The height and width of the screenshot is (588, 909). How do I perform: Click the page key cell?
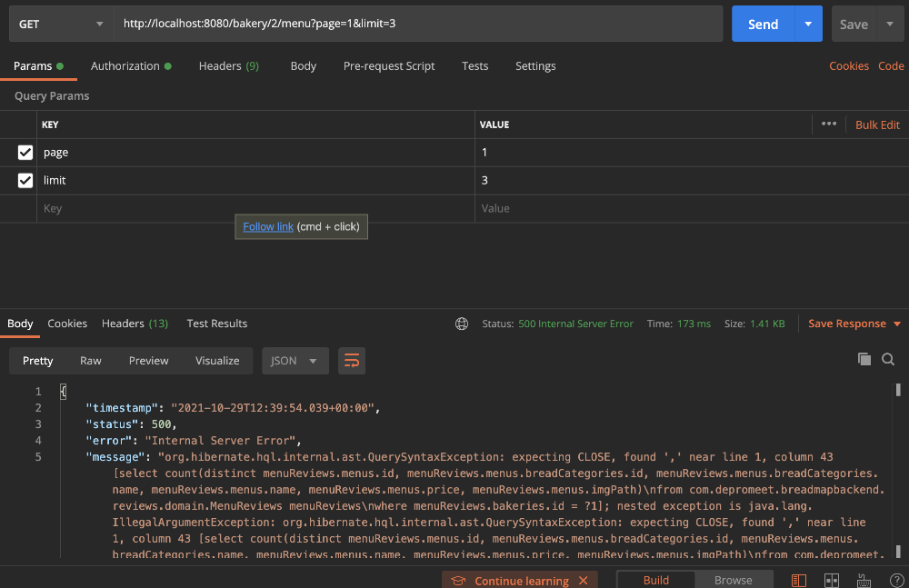coord(255,153)
